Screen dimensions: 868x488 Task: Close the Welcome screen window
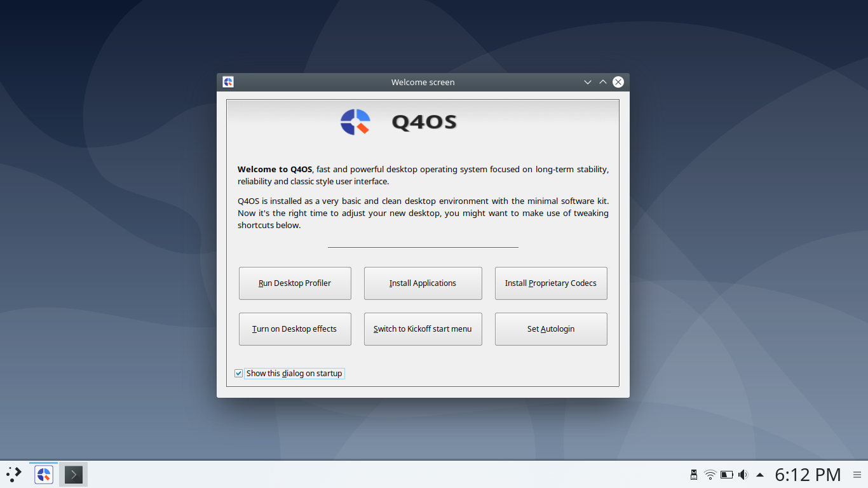click(x=618, y=82)
